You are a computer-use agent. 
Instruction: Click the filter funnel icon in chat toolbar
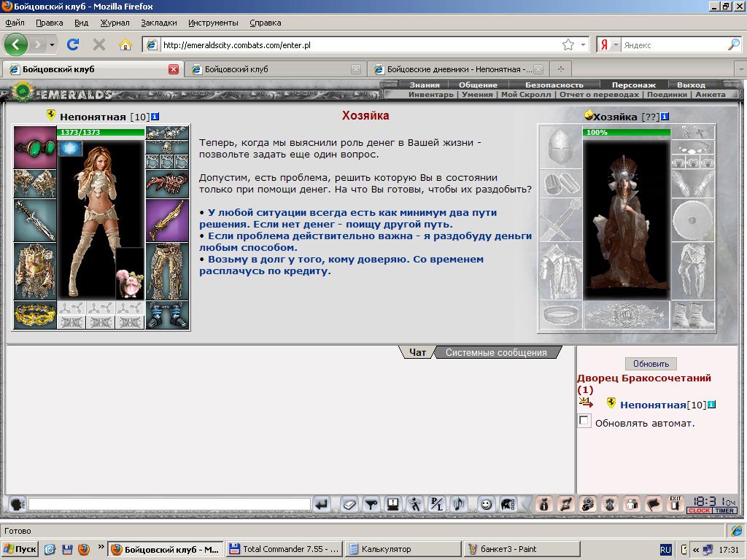coord(371,504)
